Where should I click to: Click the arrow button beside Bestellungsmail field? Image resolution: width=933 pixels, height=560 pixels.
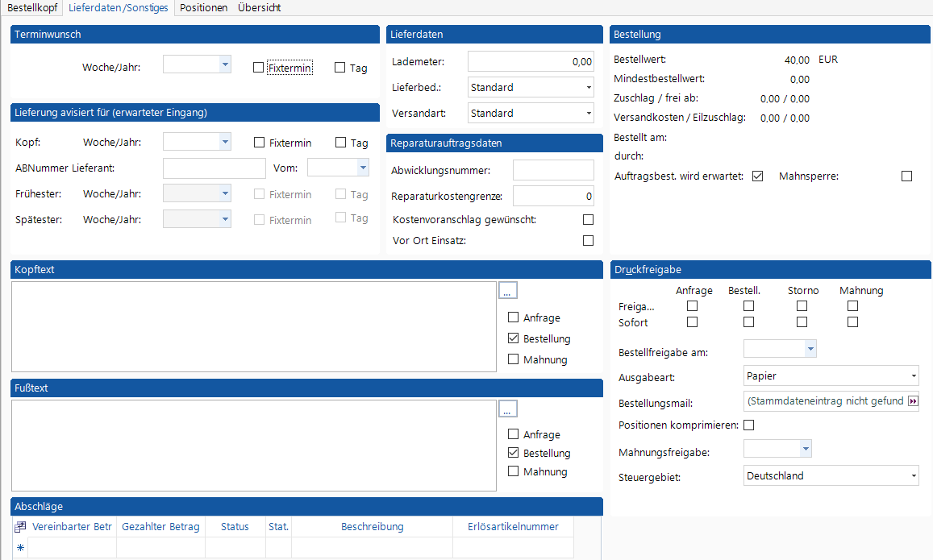click(913, 401)
